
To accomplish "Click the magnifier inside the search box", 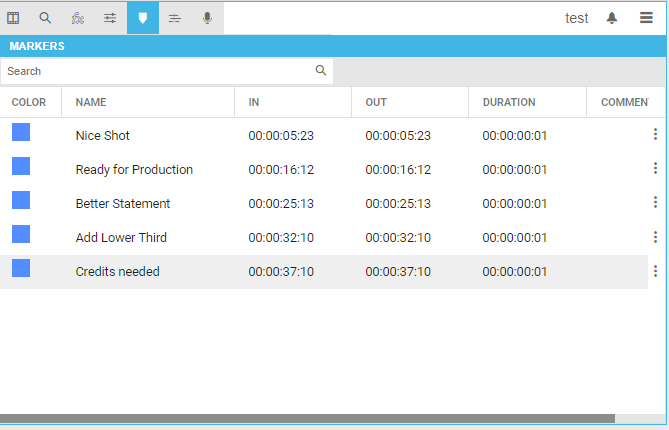I will pos(321,71).
